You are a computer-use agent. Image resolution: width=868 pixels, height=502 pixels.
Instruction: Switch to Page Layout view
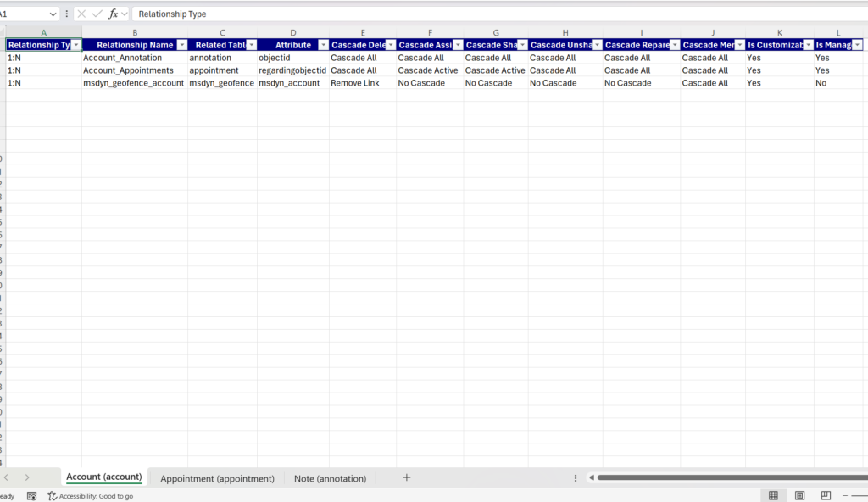[x=799, y=495]
